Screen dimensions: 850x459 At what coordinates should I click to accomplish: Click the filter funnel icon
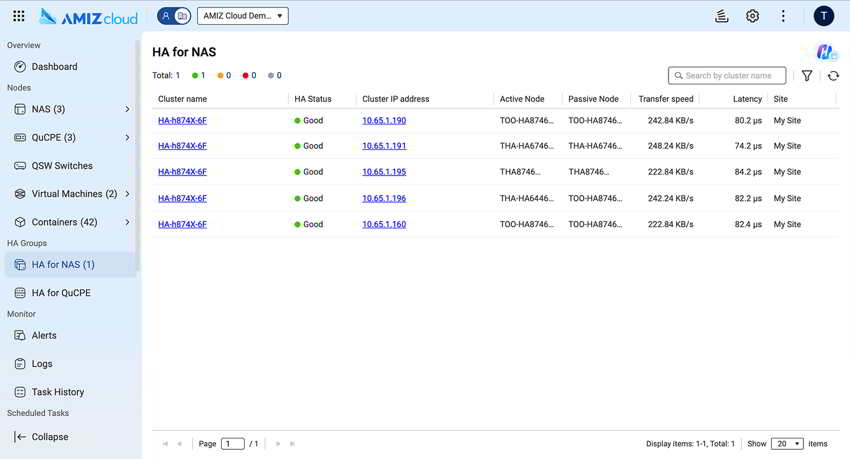(807, 76)
